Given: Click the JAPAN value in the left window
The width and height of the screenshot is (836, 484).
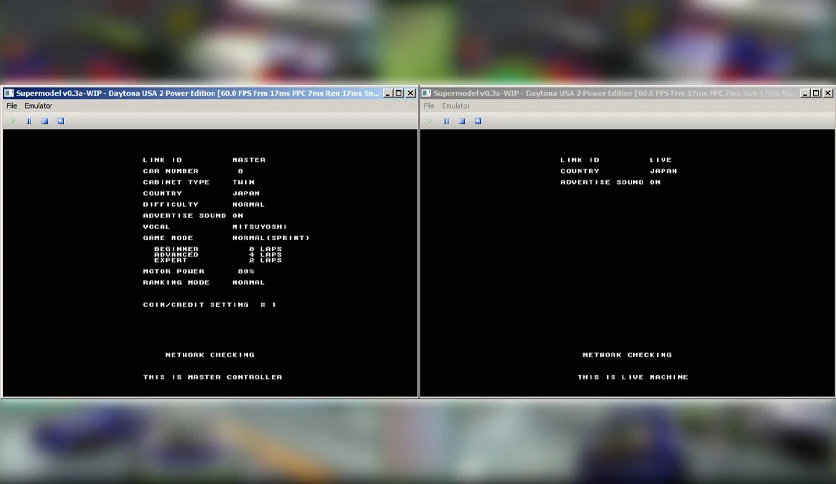Looking at the screenshot, I should click(x=246, y=193).
